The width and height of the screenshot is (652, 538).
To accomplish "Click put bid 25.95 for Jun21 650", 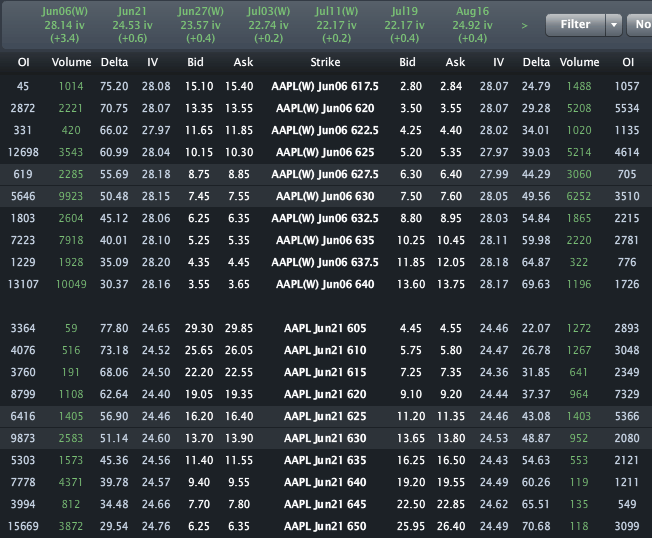I will coord(411,527).
